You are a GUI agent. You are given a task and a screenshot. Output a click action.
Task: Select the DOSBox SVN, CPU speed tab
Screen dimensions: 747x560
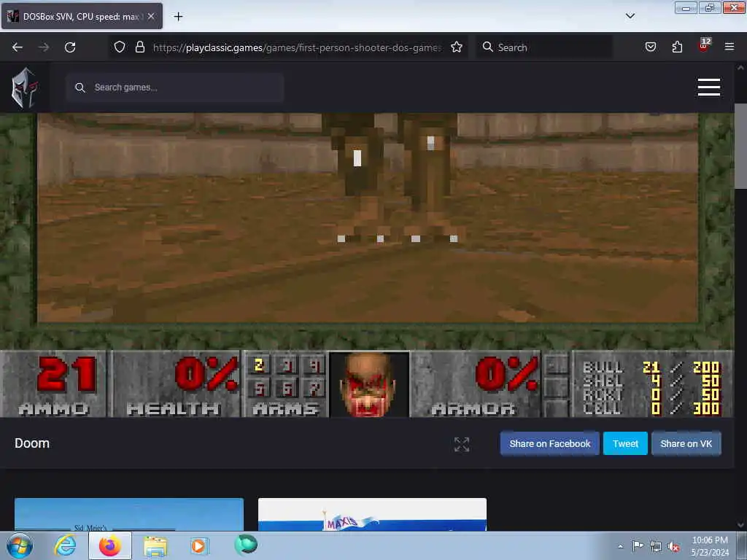point(82,17)
